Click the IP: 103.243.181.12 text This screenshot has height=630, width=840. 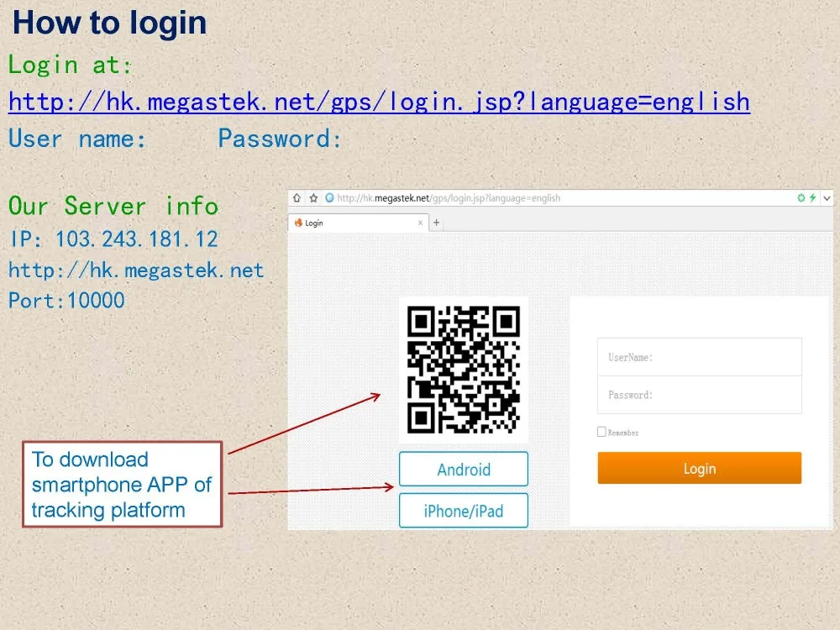(x=114, y=239)
